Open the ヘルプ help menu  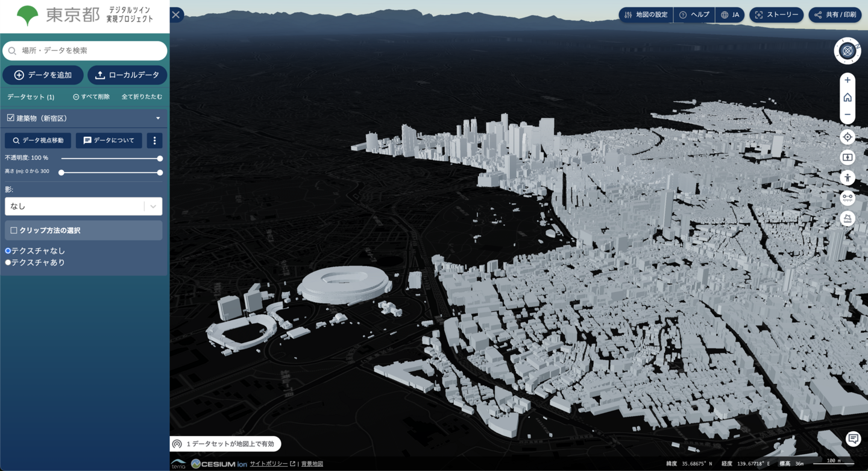pyautogui.click(x=694, y=14)
